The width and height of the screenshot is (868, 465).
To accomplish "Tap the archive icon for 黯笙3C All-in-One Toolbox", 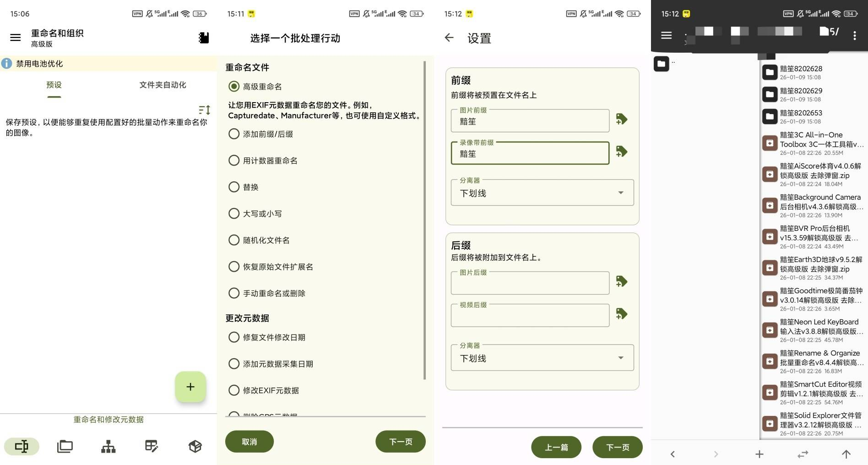I will (x=770, y=143).
